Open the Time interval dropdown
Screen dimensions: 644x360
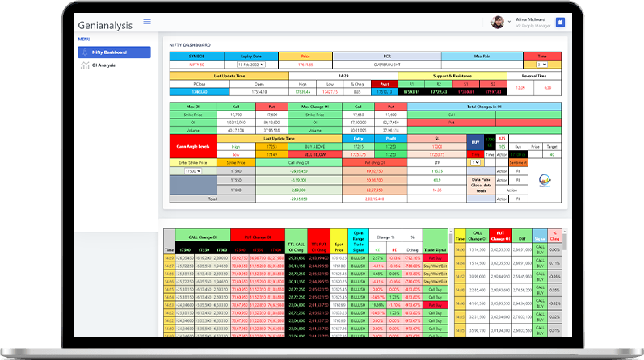[x=541, y=64]
